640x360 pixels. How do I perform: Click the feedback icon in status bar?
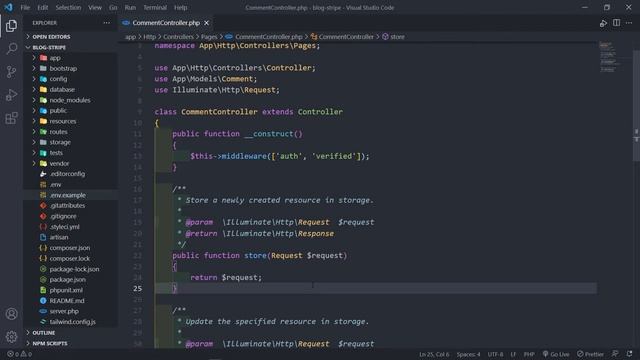(615, 353)
